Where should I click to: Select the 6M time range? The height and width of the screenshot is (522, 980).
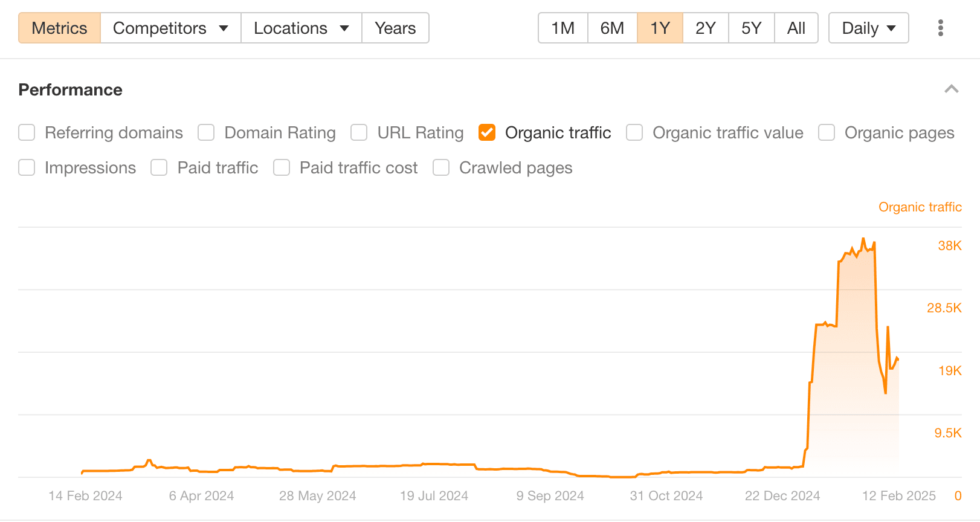click(611, 28)
